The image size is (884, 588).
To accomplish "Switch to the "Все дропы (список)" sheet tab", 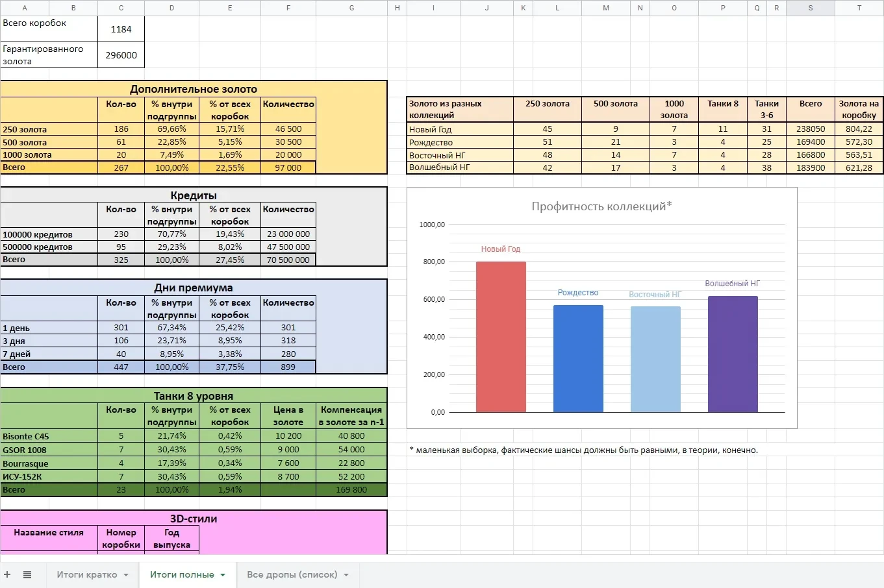I will [292, 574].
